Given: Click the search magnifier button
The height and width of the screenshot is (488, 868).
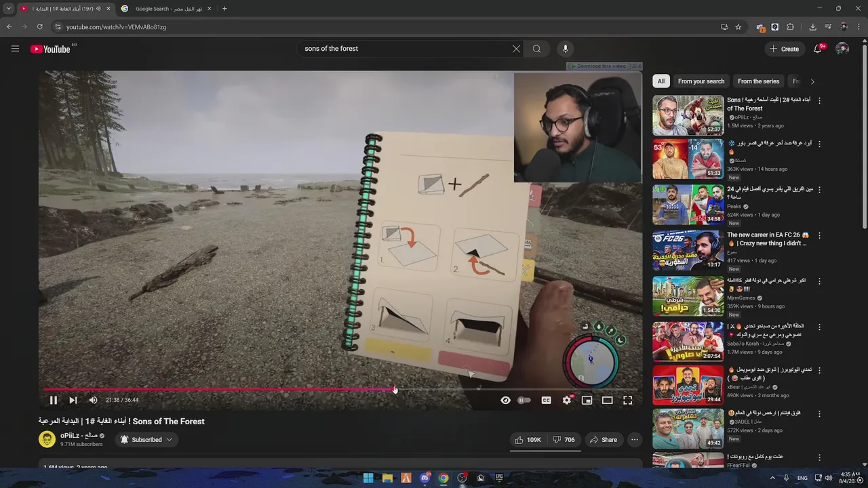Looking at the screenshot, I should pos(536,49).
